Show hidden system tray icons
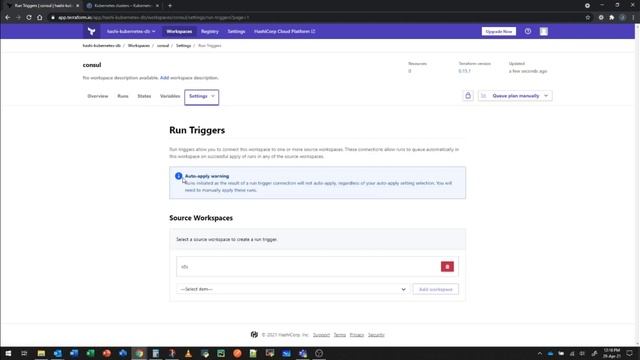 click(x=540, y=353)
